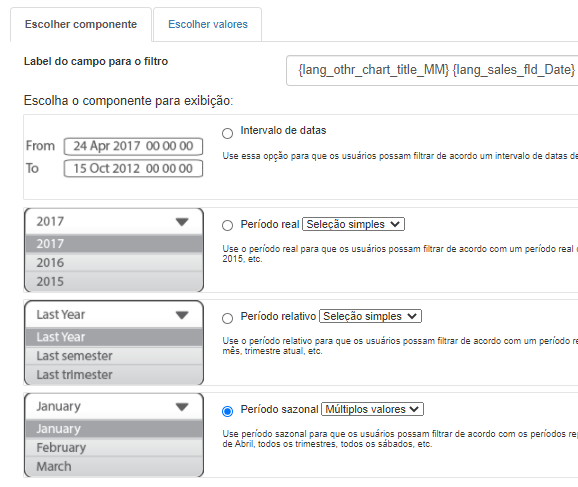
Task: Open the Período real Seleção simples dropdown
Action: (354, 224)
